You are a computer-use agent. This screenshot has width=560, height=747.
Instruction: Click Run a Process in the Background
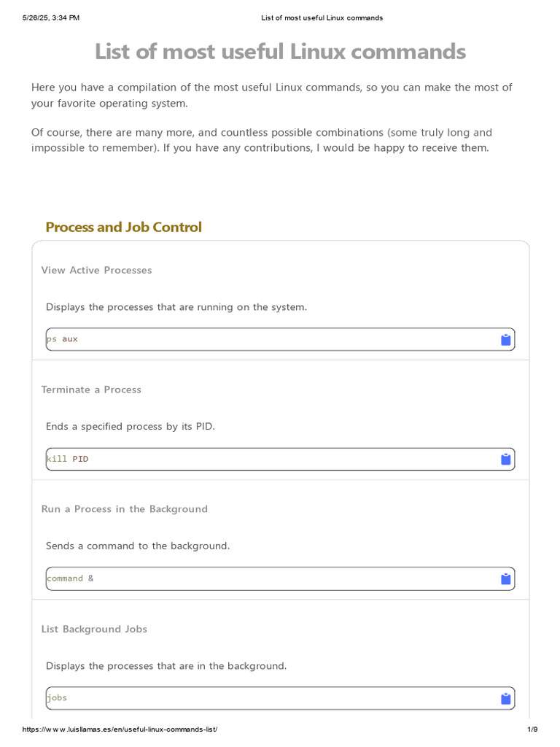(x=125, y=509)
